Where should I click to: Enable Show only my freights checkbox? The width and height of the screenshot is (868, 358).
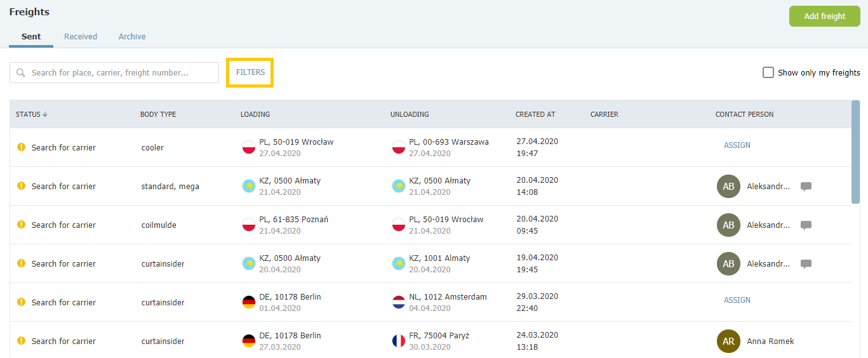click(768, 72)
